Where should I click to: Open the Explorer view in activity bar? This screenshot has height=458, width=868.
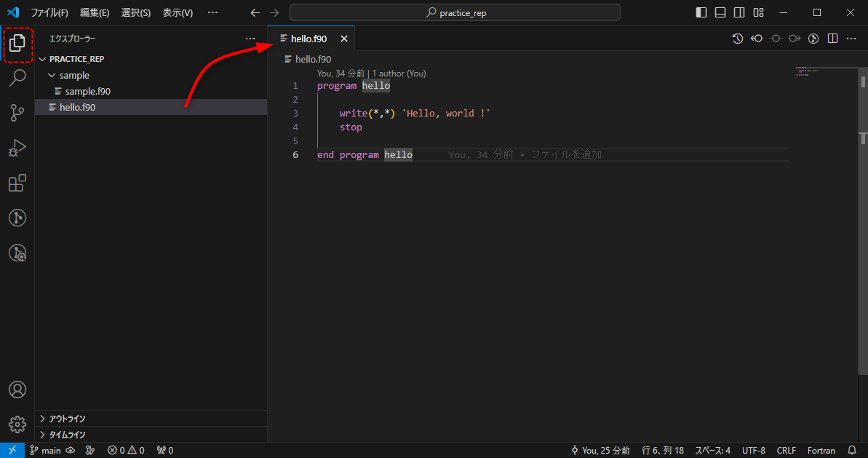click(17, 43)
